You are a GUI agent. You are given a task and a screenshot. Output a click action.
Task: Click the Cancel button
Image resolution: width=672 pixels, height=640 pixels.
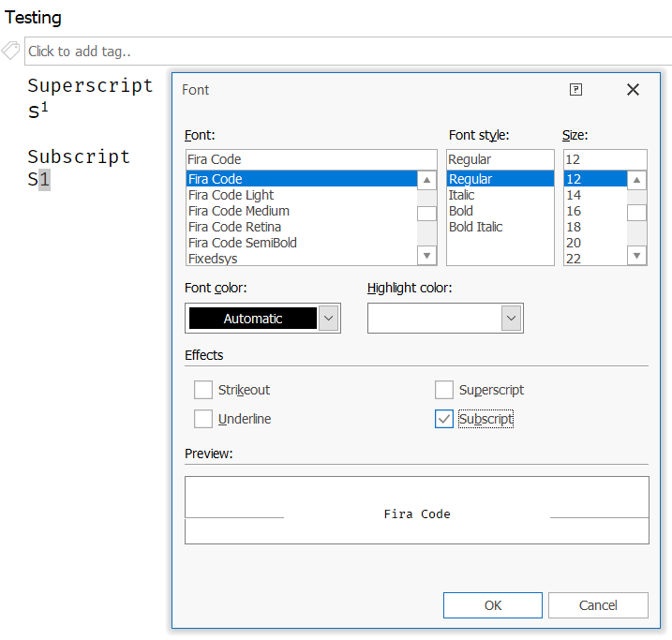598,605
